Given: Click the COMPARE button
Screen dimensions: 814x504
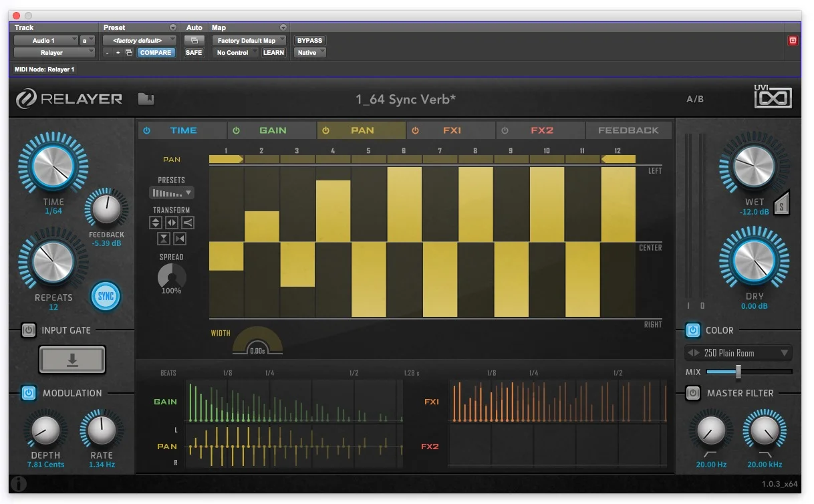Looking at the screenshot, I should coord(156,52).
